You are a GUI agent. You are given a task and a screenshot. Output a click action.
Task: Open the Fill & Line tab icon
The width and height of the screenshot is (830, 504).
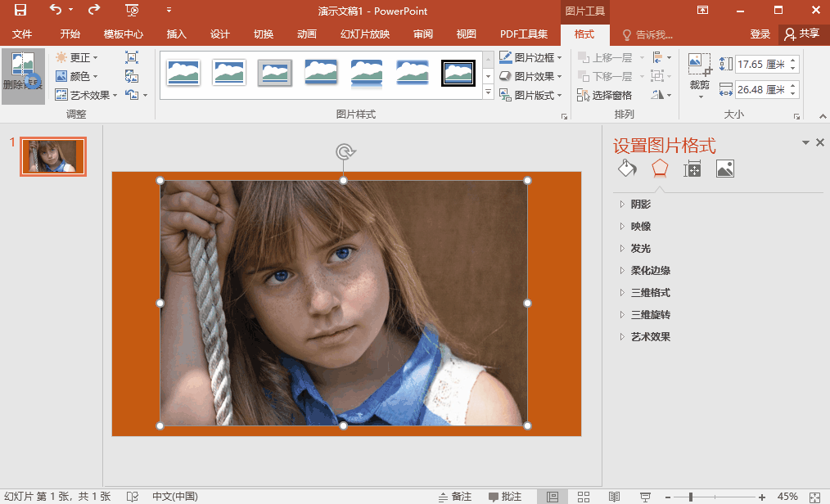pos(626,169)
